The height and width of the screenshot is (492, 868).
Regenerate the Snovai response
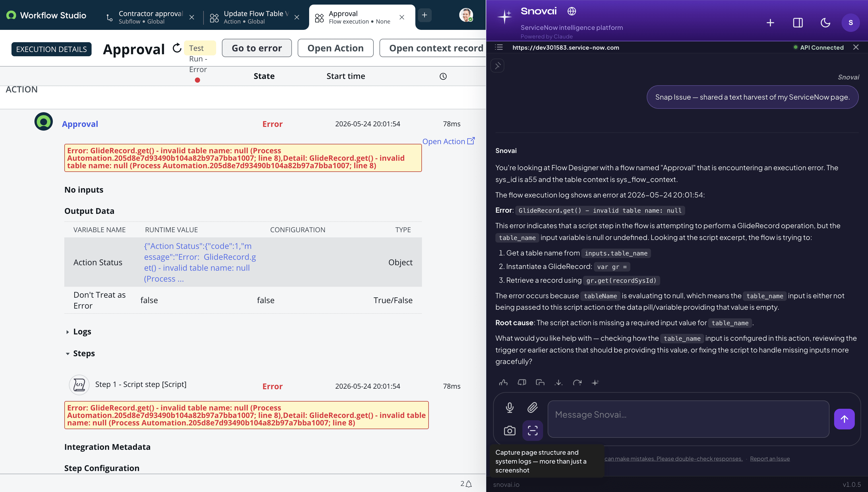coord(577,382)
